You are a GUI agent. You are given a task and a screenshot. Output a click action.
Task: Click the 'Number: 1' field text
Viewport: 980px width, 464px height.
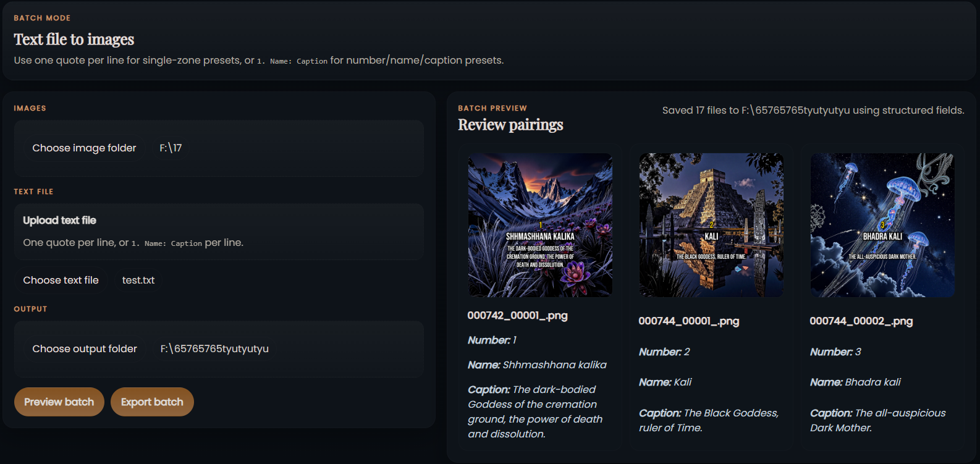pyautogui.click(x=492, y=340)
